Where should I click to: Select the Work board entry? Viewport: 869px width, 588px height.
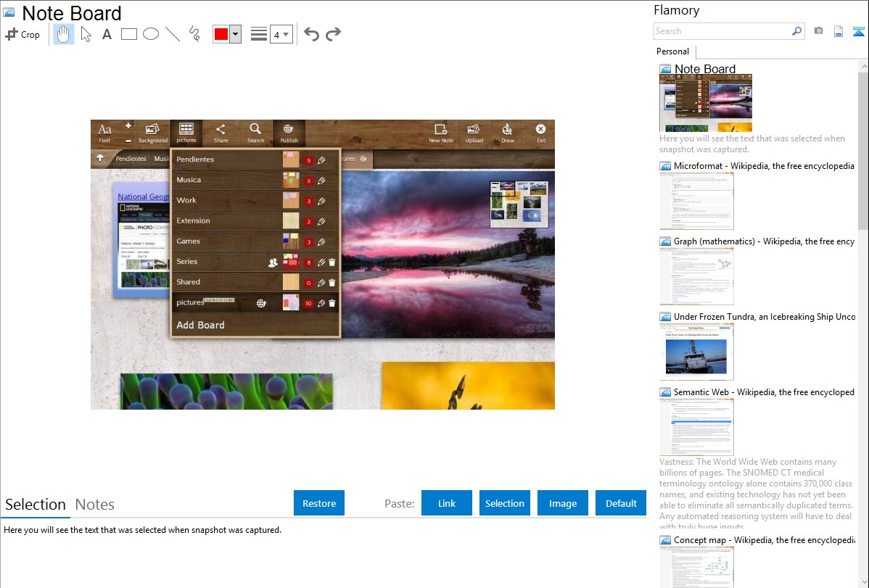(255, 201)
